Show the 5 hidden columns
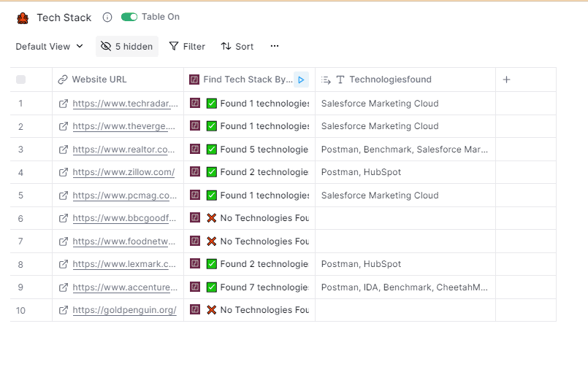 tap(127, 47)
